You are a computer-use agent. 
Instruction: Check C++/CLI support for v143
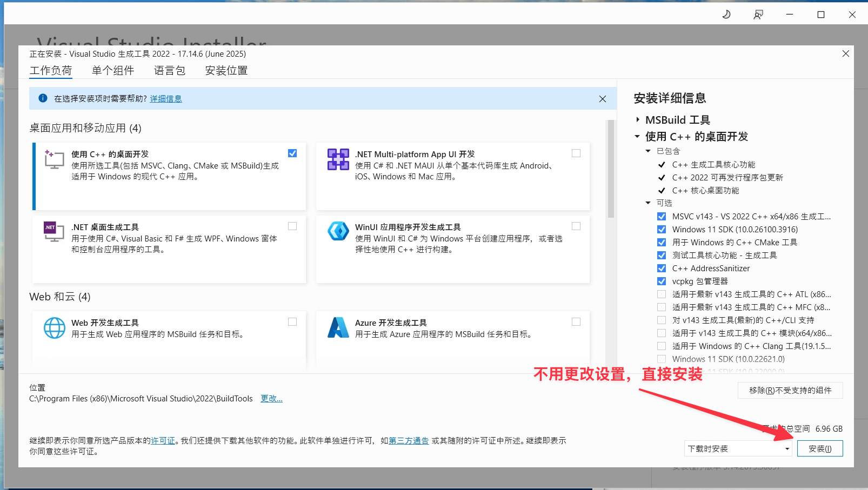pos(662,320)
